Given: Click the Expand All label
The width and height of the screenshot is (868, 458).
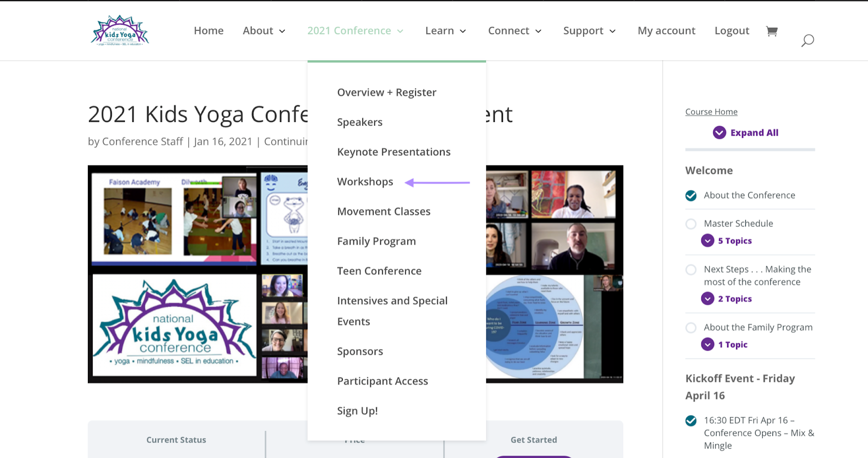Looking at the screenshot, I should coord(754,132).
